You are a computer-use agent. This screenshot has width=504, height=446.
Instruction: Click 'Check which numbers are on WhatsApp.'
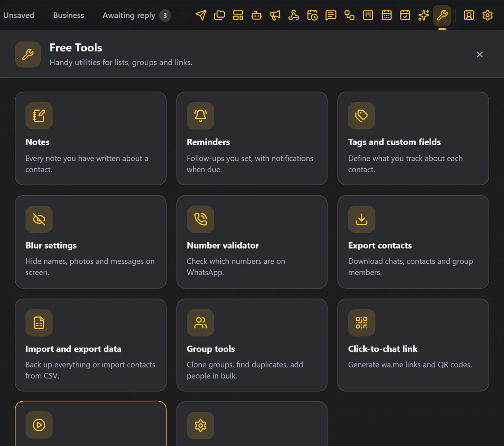236,267
